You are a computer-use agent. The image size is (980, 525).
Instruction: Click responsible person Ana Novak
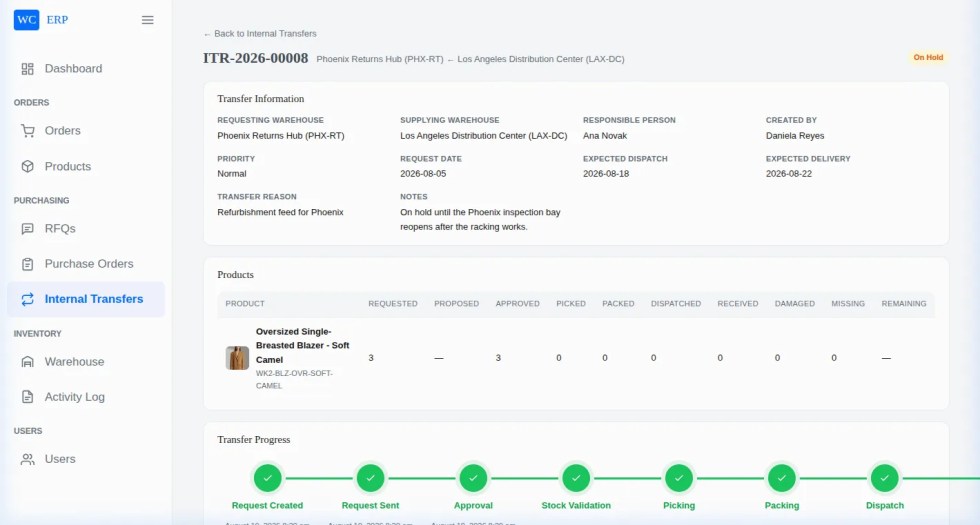coord(605,136)
